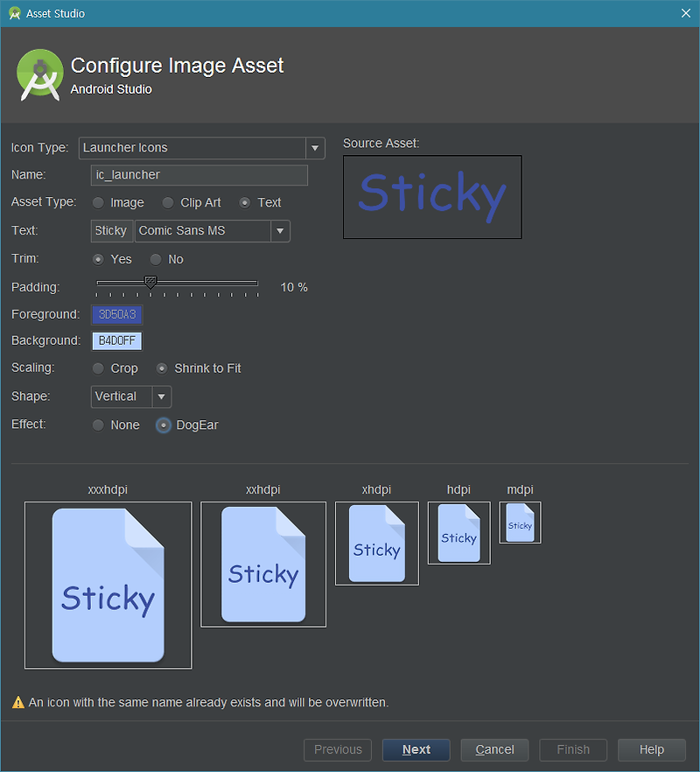Click the Android Studio logo in the header
Image resolution: width=700 pixels, height=772 pixels.
click(x=40, y=75)
